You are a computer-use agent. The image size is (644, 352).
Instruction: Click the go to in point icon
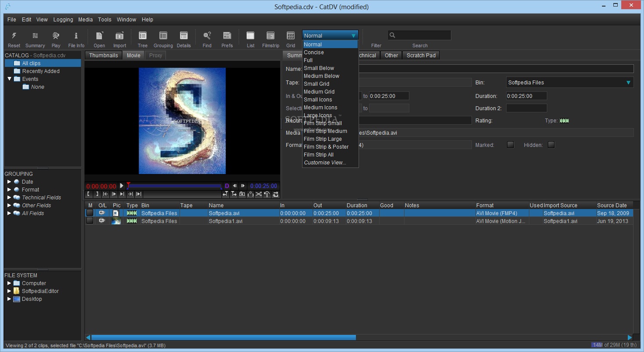coord(106,194)
